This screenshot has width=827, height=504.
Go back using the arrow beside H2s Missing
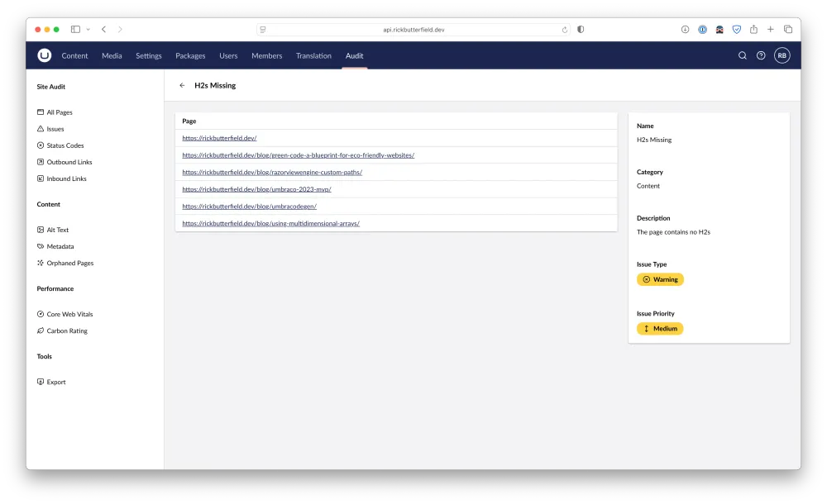tap(182, 85)
